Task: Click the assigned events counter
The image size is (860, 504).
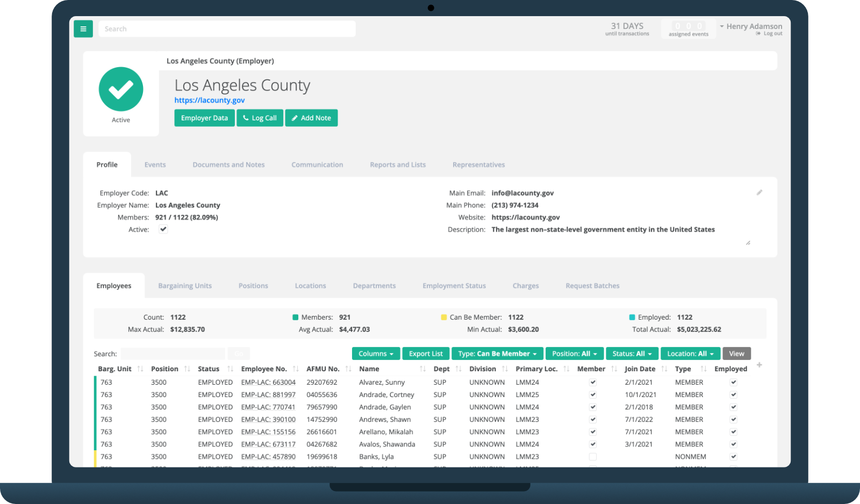Action: [x=689, y=29]
